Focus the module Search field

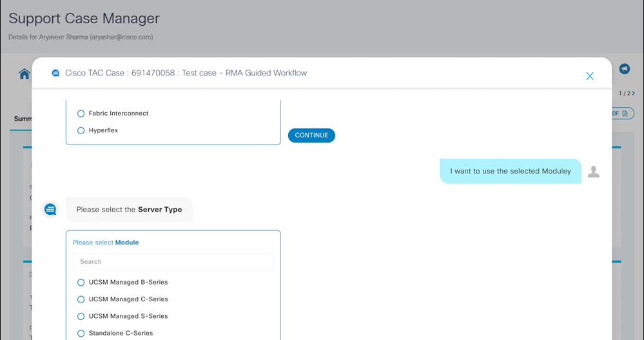173,262
